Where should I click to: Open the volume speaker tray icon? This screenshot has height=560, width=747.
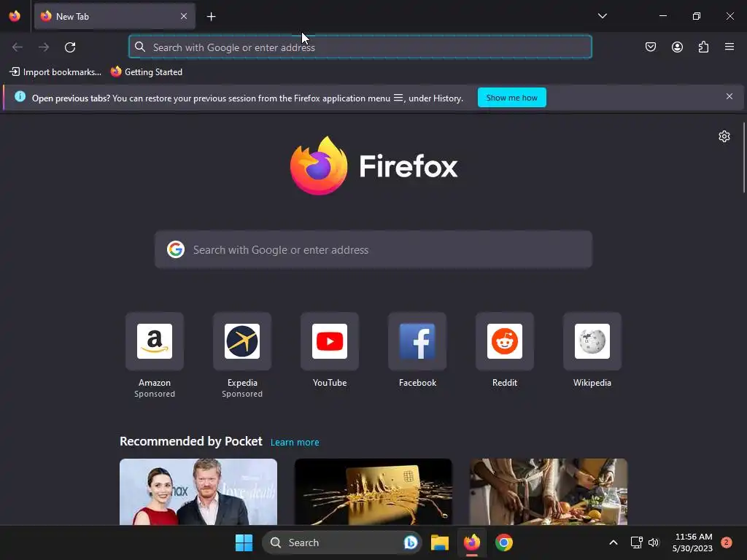(653, 542)
